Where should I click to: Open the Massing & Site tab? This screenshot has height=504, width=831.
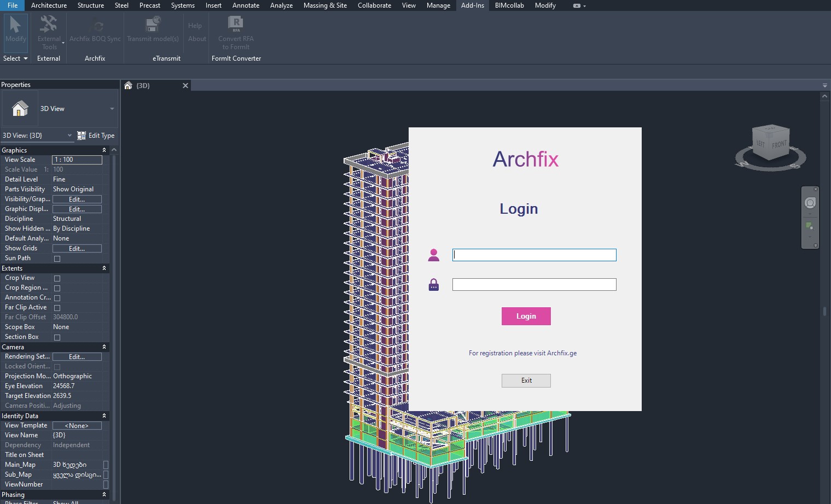[325, 5]
